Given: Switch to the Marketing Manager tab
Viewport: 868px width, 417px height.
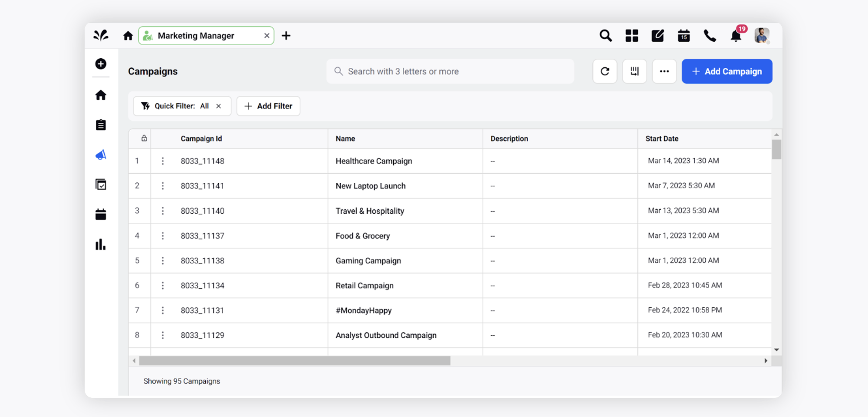Looking at the screenshot, I should 206,36.
